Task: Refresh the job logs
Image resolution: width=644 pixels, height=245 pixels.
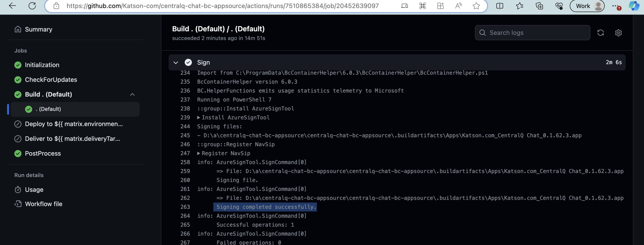Action: pos(600,33)
